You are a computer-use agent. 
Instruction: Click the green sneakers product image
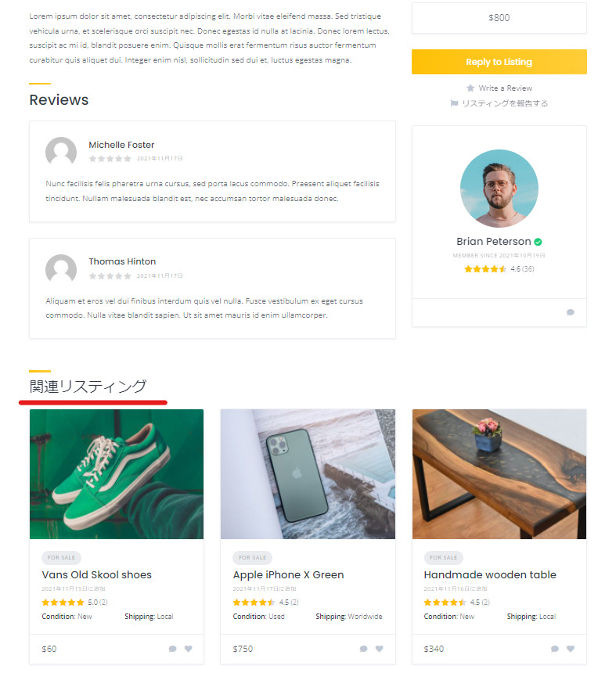(x=117, y=474)
